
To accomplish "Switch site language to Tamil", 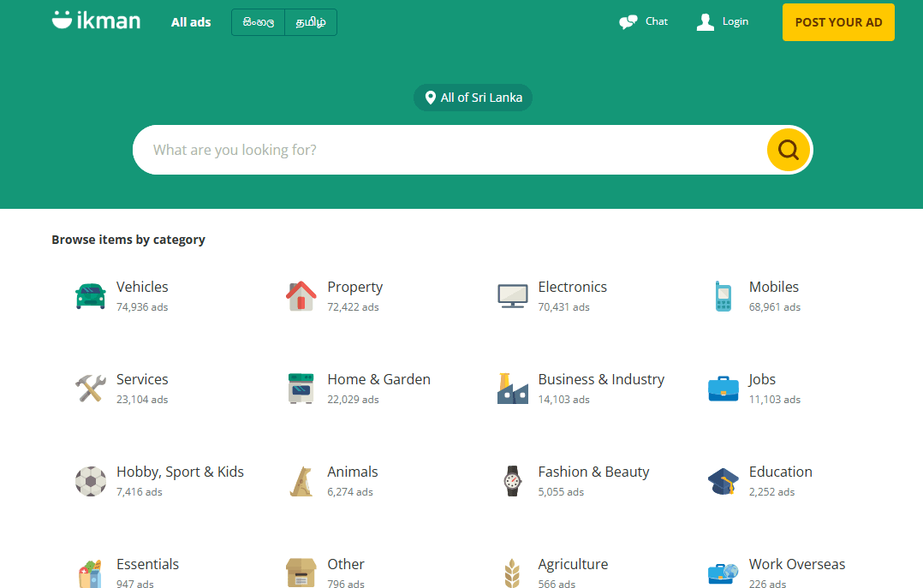I will [x=310, y=23].
